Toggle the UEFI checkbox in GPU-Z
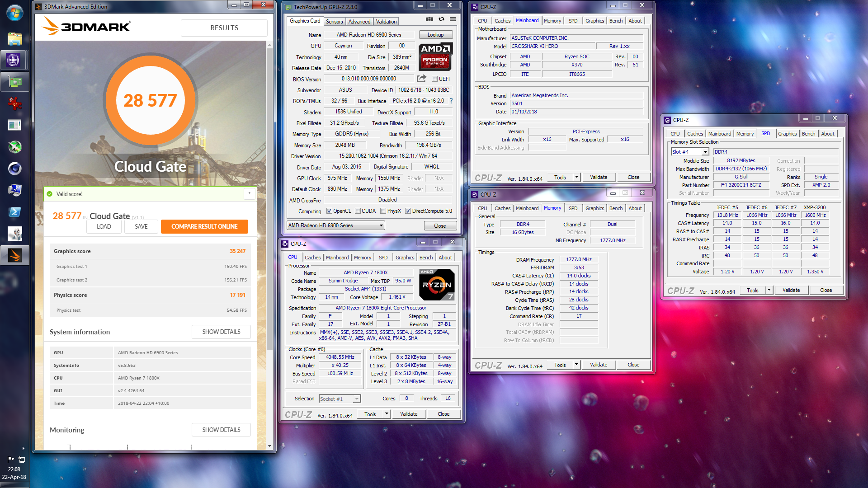This screenshot has width=868, height=488. pyautogui.click(x=434, y=79)
